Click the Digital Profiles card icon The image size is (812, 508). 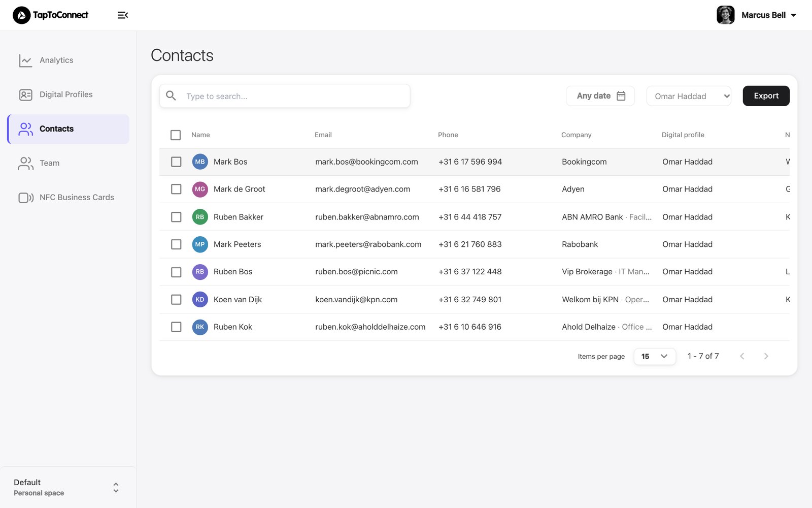coord(25,95)
